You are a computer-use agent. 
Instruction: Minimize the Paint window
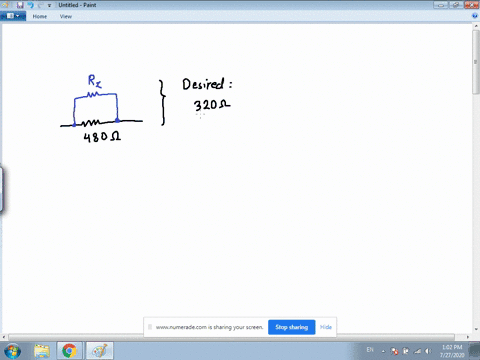click(441, 5)
